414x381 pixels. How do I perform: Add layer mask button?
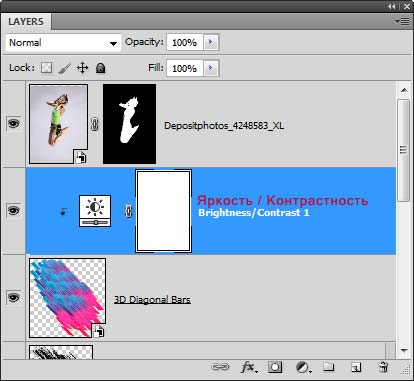pyautogui.click(x=275, y=367)
